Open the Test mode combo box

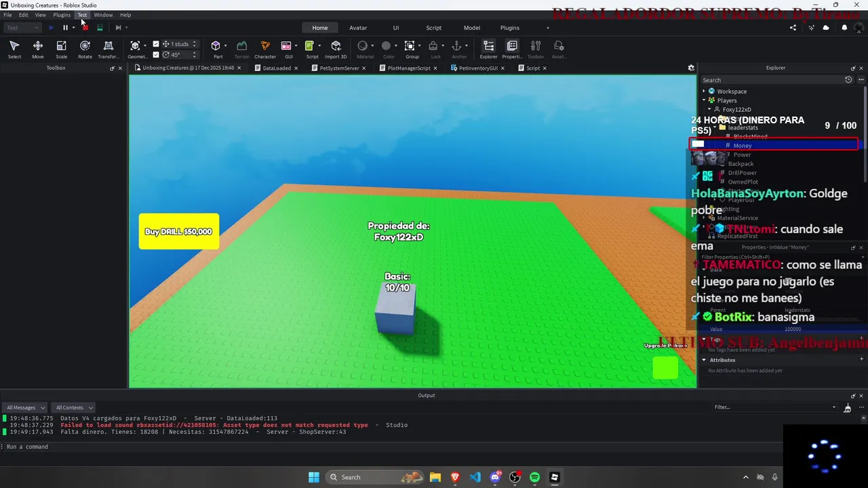point(22,28)
